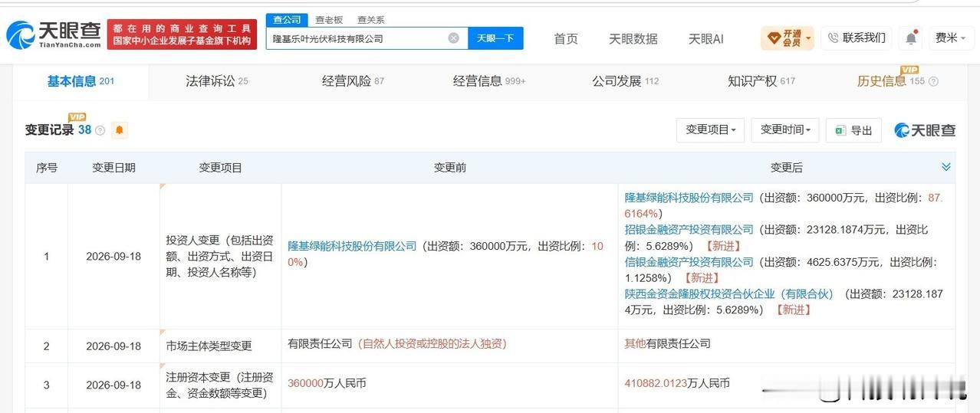
Task: Open the 费米 user account dropdown
Action: 951,38
